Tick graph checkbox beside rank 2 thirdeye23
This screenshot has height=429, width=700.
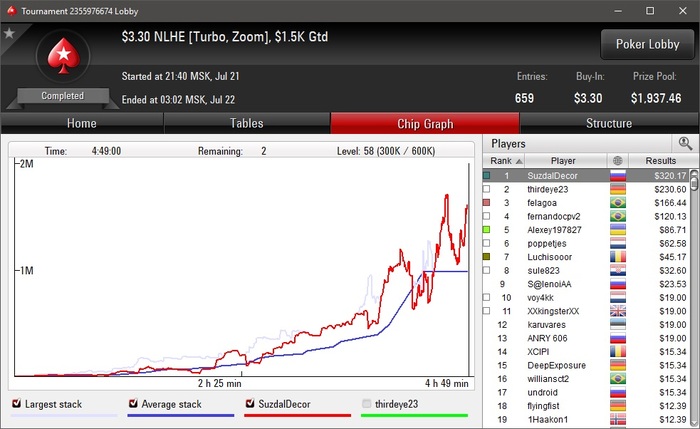[x=487, y=189]
